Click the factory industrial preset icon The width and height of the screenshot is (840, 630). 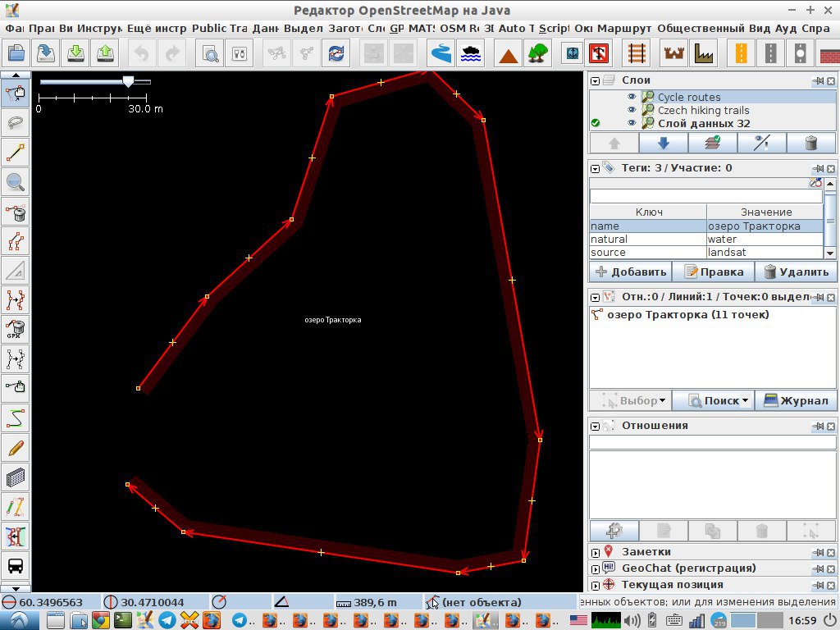703,53
